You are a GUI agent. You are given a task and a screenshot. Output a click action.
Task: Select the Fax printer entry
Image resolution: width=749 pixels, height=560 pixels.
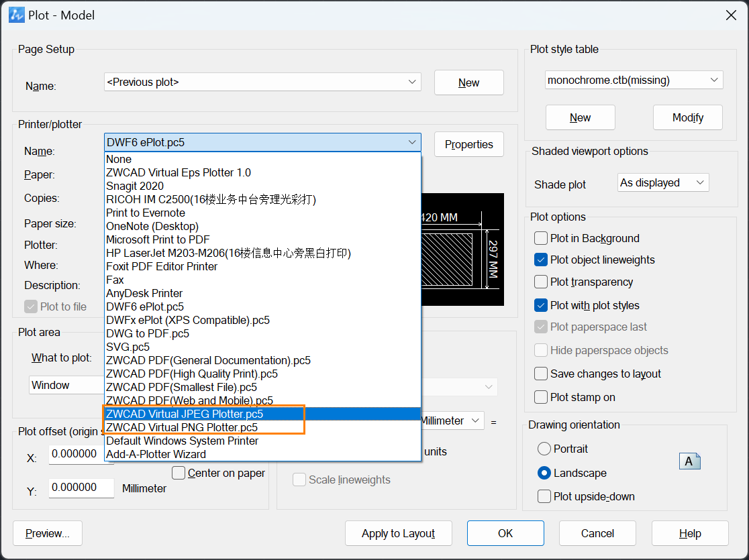click(262, 279)
